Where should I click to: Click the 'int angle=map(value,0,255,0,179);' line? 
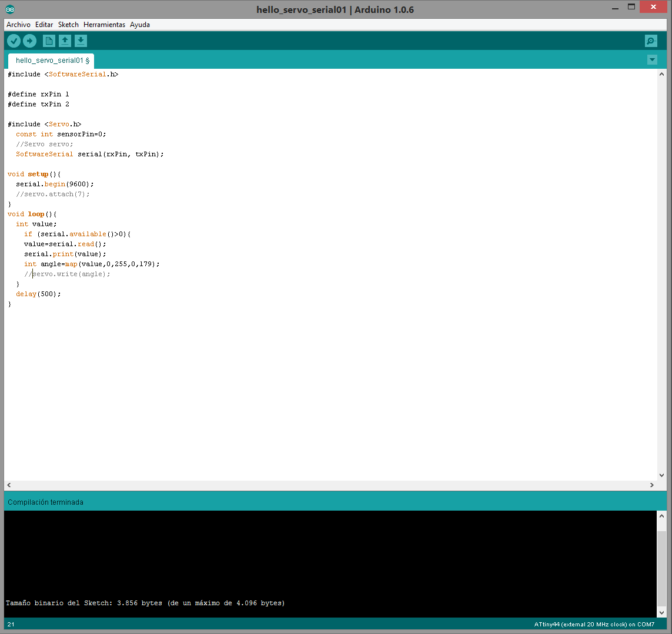pyautogui.click(x=92, y=264)
